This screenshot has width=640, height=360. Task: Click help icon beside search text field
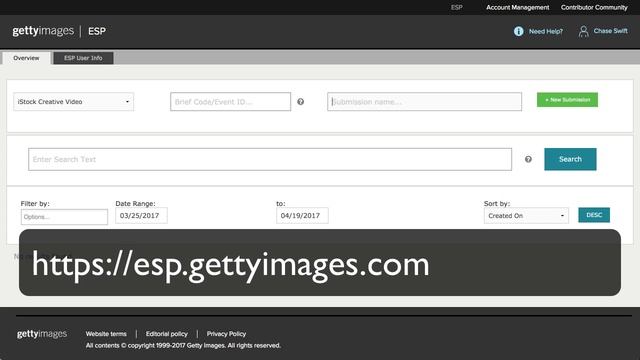pyautogui.click(x=528, y=159)
